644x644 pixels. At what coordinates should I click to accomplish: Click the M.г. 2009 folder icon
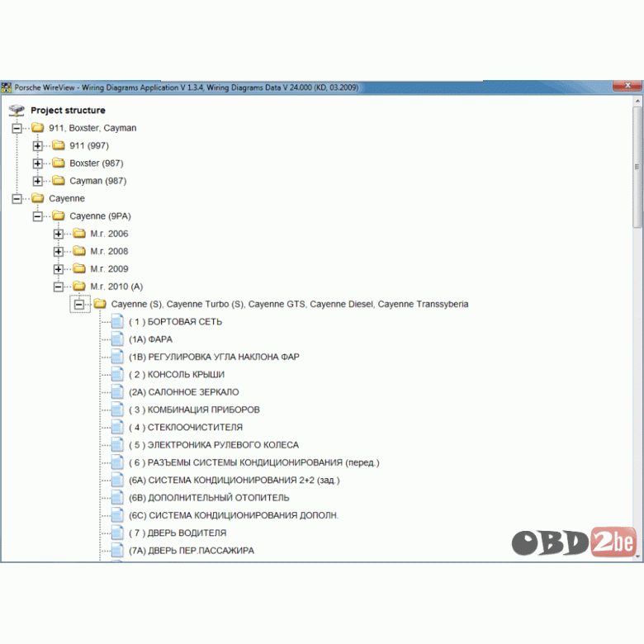point(79,268)
